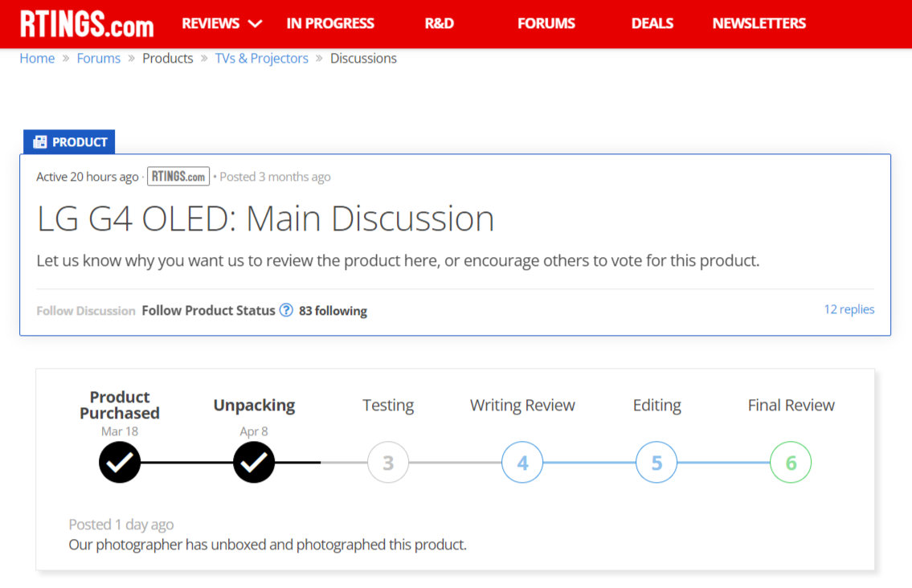Click the Unpacking checkmark circle

coord(254,463)
